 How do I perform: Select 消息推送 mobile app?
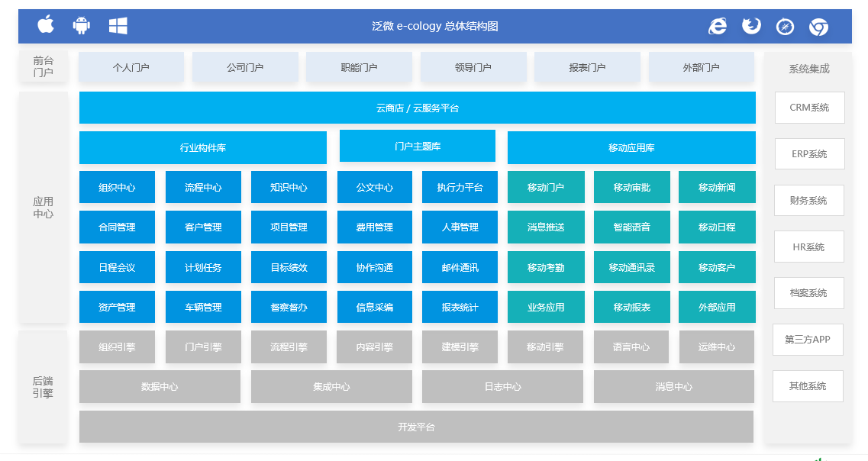(x=546, y=227)
